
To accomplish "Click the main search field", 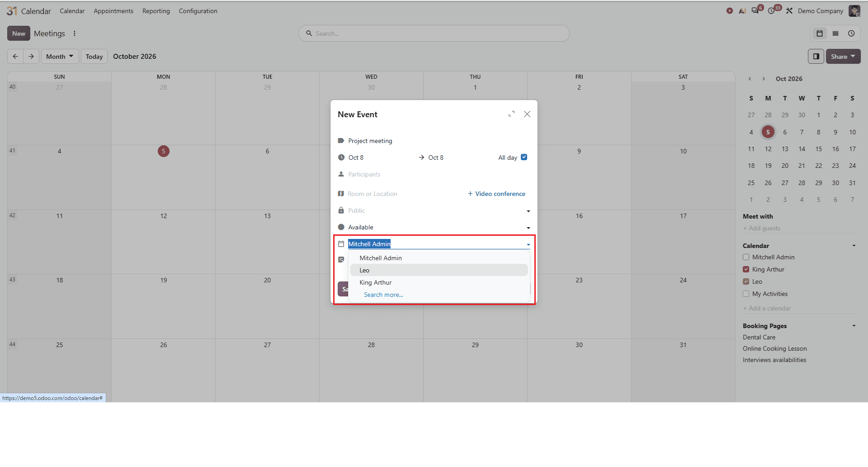I will (434, 33).
